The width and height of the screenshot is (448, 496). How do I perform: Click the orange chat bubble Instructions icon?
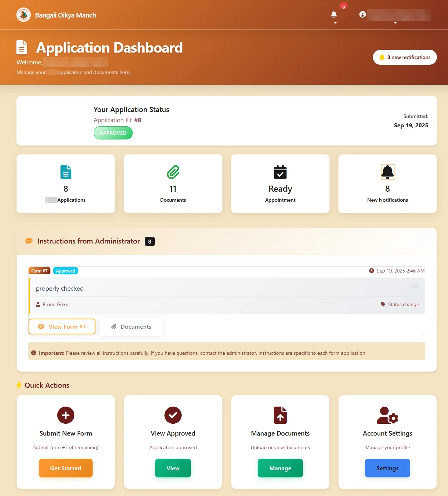[29, 241]
